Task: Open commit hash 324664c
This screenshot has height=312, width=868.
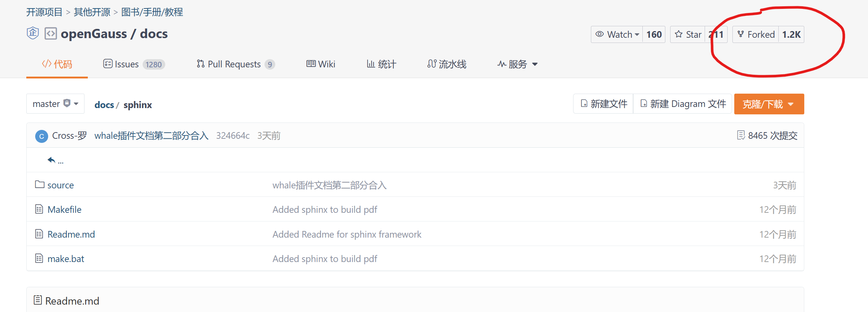Action: 233,135
